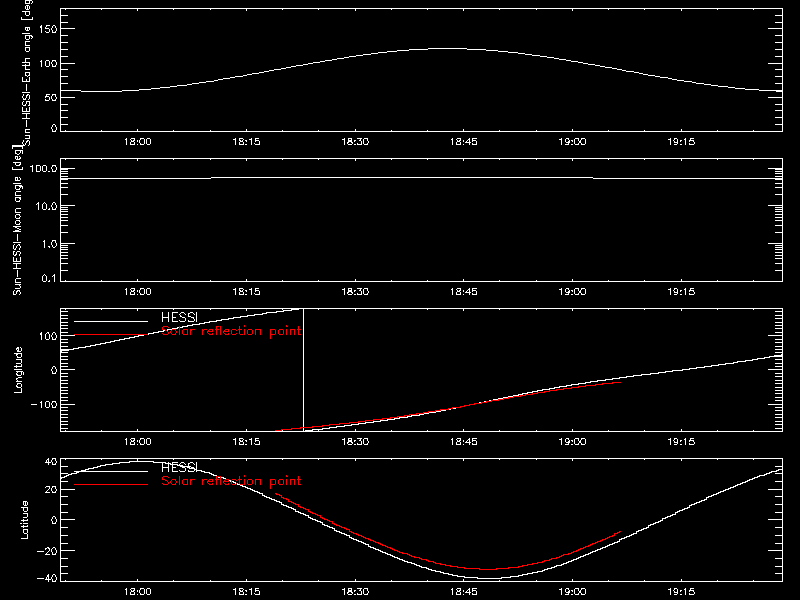Click the 40 tick on Latitude axis

[52, 462]
